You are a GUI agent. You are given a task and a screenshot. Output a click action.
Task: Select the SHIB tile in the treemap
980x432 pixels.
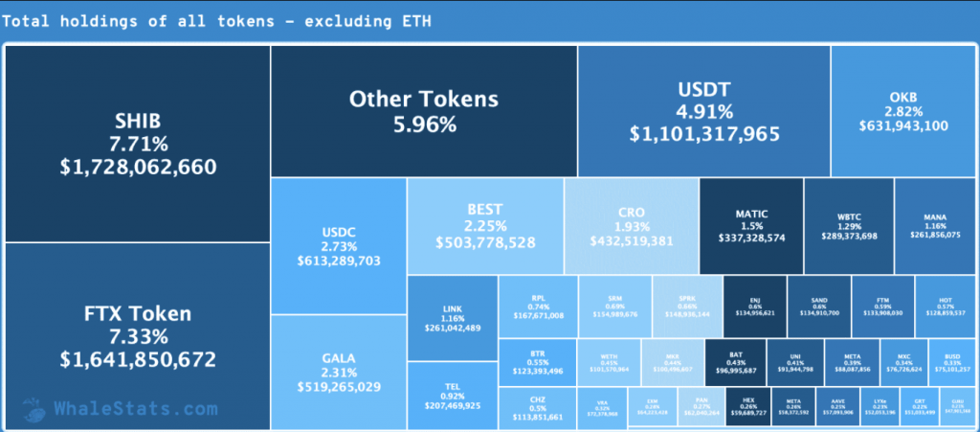pyautogui.click(x=138, y=144)
